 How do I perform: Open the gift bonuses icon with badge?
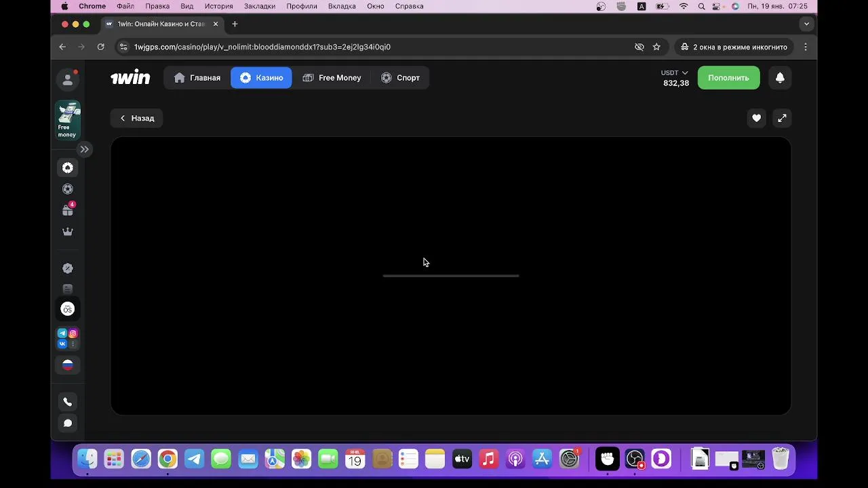pos(68,210)
